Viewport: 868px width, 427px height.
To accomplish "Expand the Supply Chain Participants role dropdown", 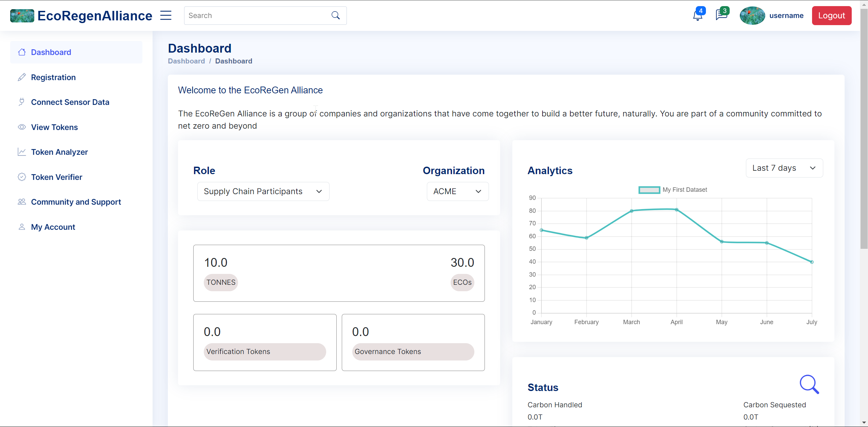I will (x=263, y=191).
